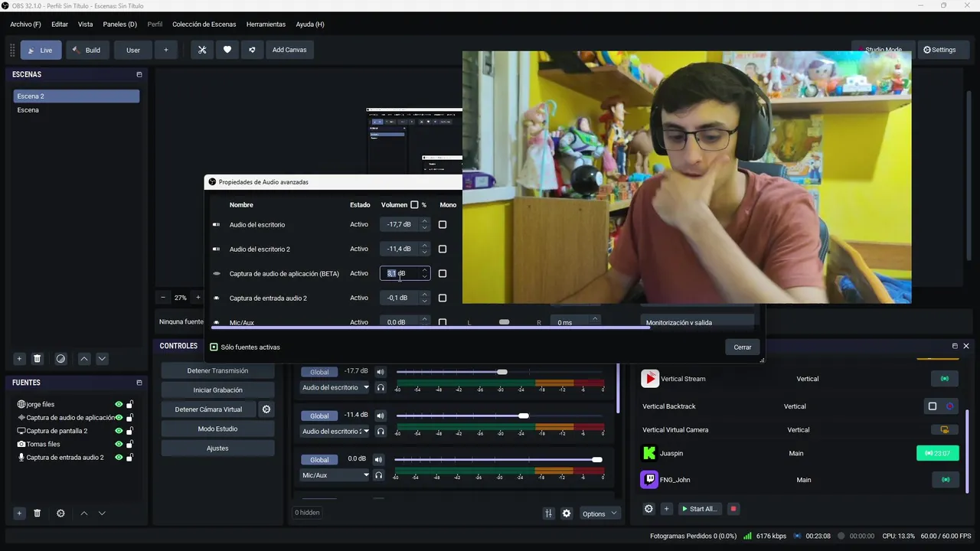Viewport: 980px width, 551px height.
Task: Move the source down in Fuentes list
Action: tap(102, 514)
